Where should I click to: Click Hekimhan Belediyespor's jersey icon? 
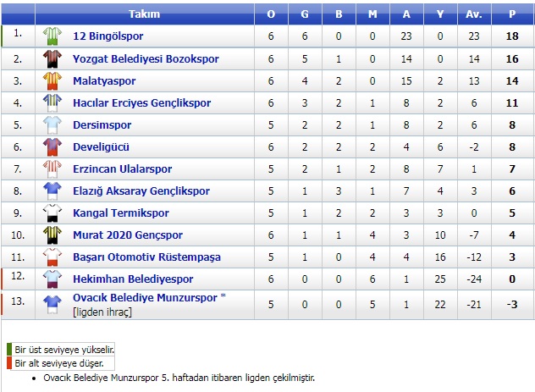click(52, 279)
